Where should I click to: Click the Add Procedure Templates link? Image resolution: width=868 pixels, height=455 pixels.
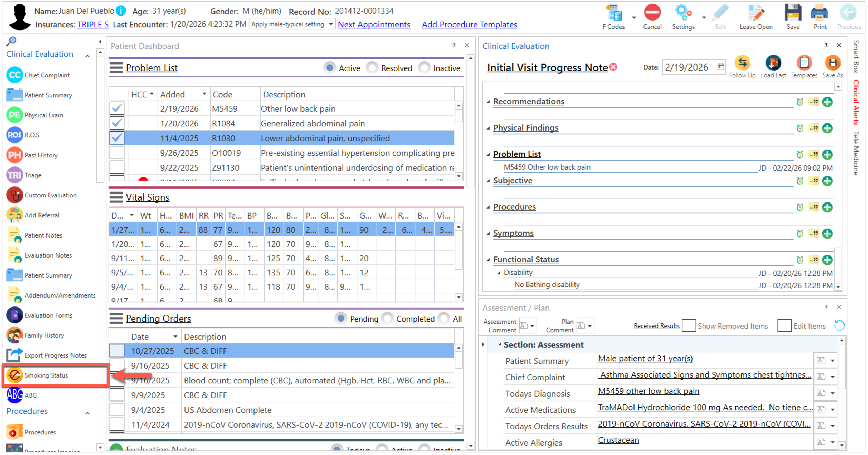[x=469, y=24]
